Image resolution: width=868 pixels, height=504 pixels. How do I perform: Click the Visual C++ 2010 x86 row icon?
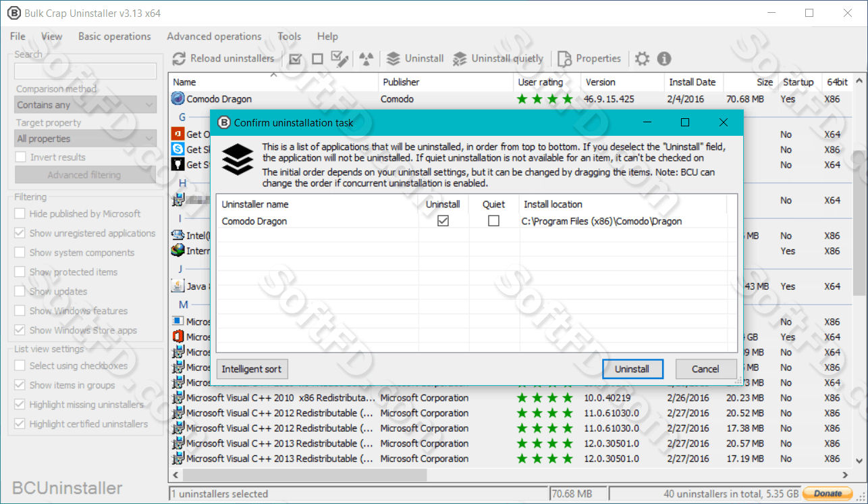click(178, 397)
